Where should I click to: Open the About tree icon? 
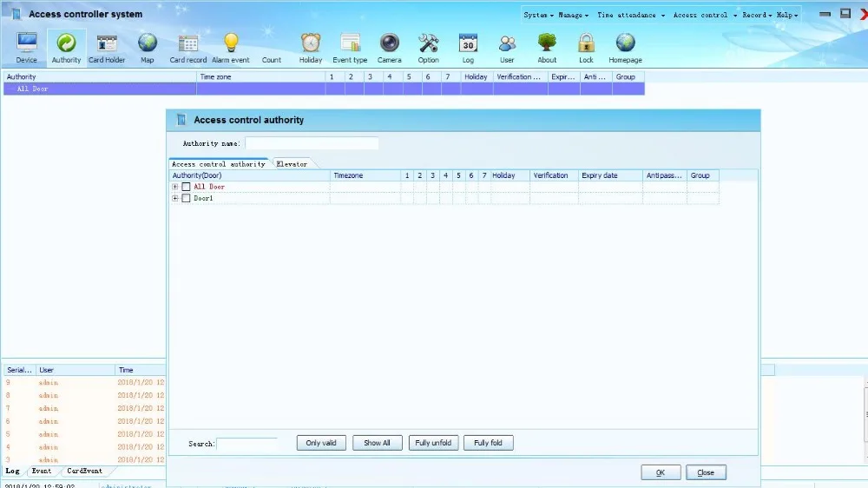point(547,48)
